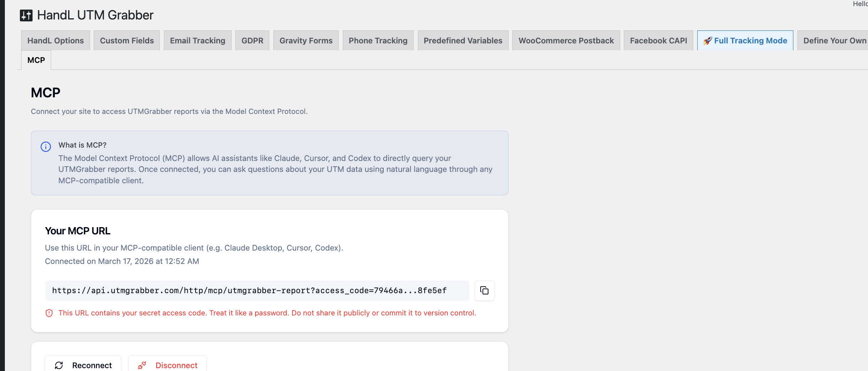Open the WooCommerce Postback tab
The width and height of the screenshot is (868, 371).
click(566, 41)
